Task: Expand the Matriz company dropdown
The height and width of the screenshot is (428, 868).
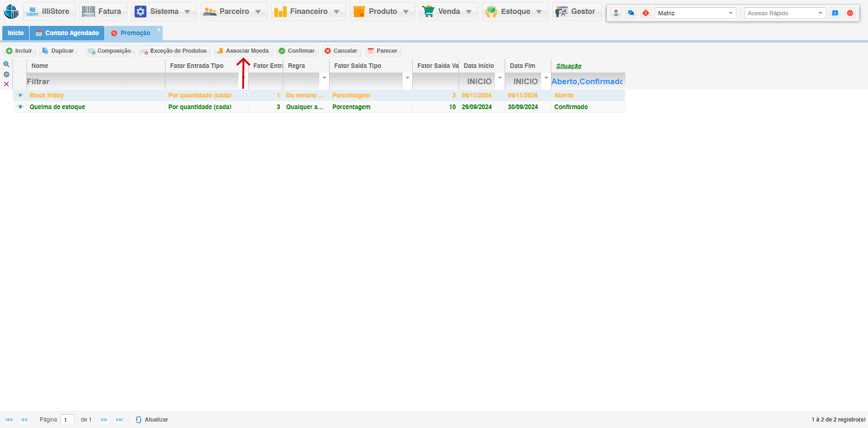Action: 731,13
